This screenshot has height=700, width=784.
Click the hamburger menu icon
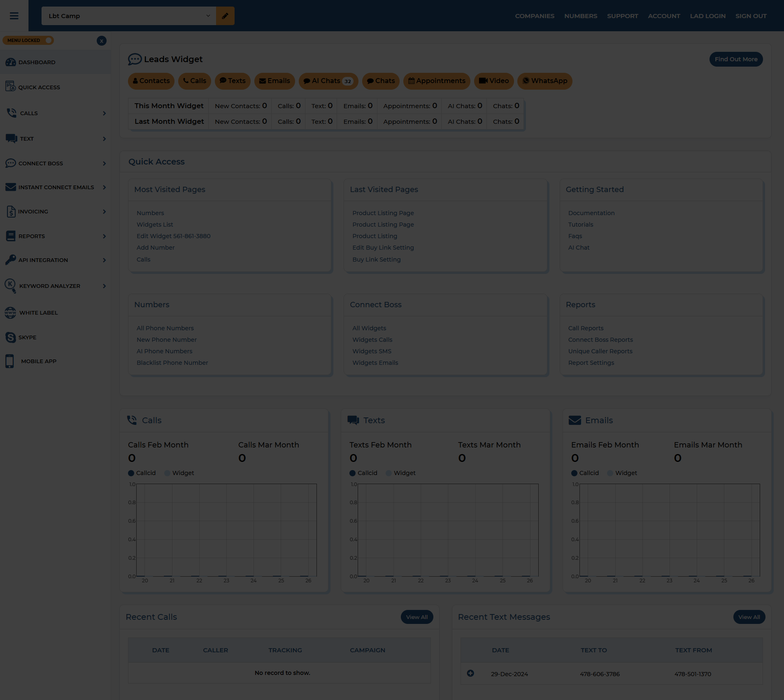(14, 16)
